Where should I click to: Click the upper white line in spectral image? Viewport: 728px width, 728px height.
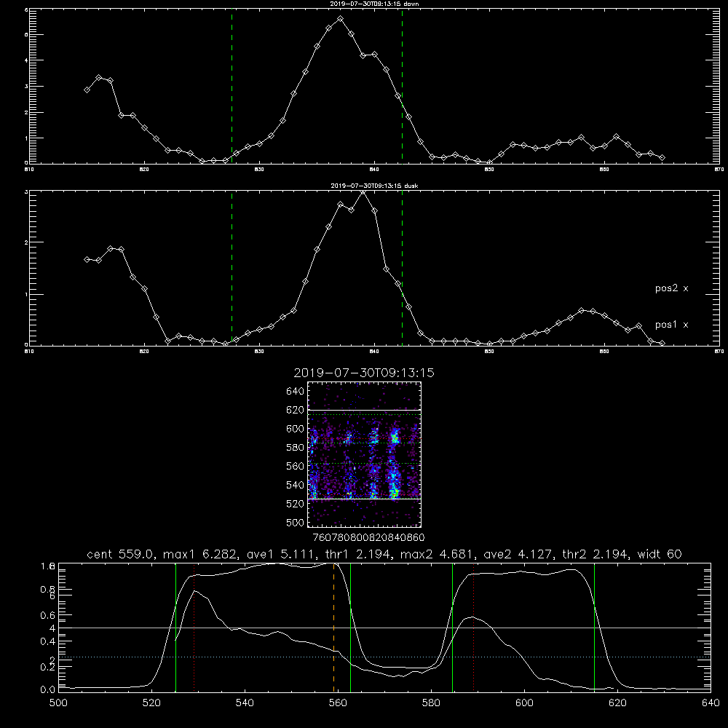pos(365,411)
